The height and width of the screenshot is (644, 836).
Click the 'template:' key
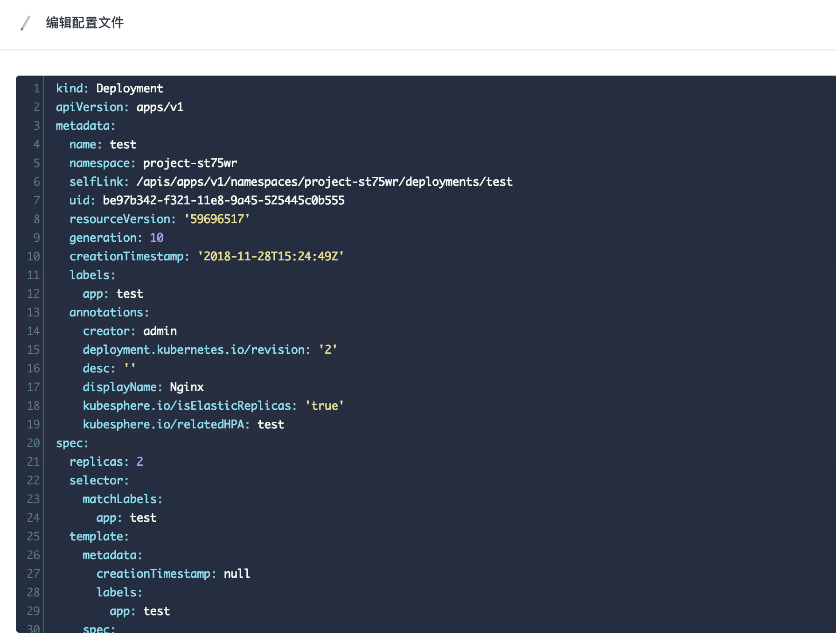click(x=99, y=536)
